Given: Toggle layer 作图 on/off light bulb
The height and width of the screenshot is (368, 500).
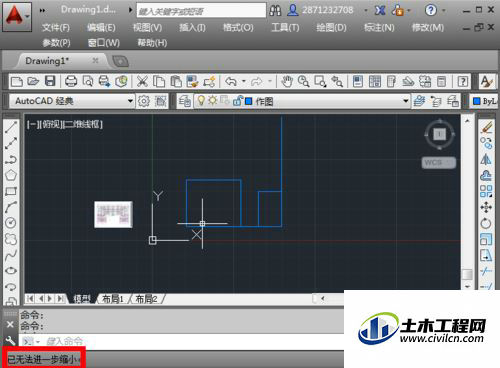Looking at the screenshot, I should click(x=201, y=101).
